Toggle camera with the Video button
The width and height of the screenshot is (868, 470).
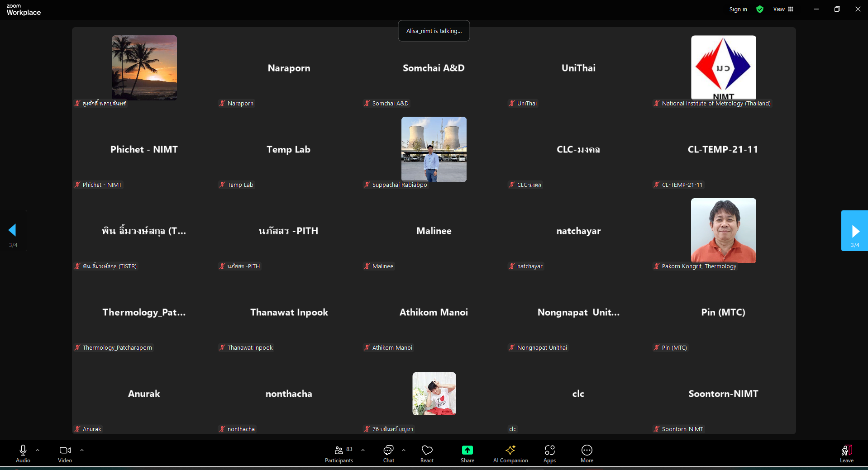click(65, 454)
